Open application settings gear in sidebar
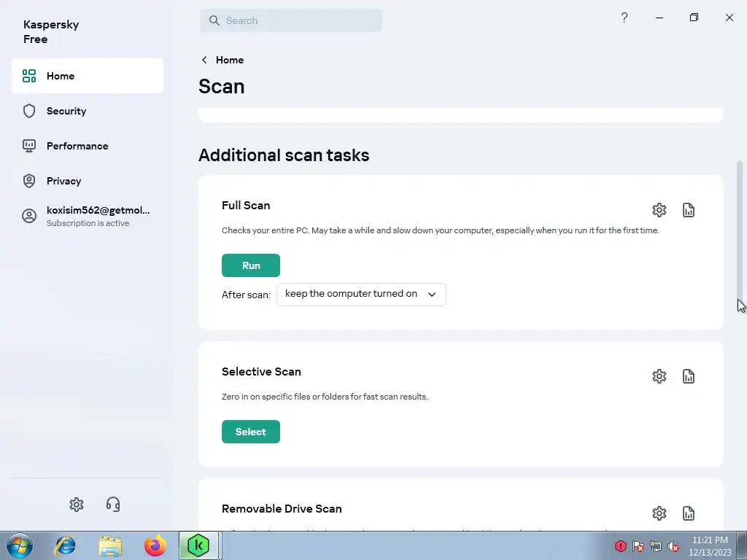The width and height of the screenshot is (747, 560). (76, 505)
